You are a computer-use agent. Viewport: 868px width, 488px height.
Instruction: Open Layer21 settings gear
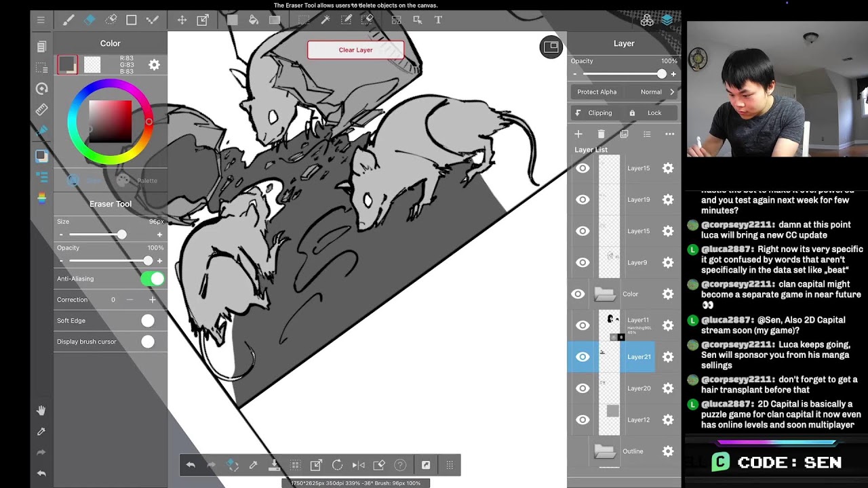click(668, 357)
